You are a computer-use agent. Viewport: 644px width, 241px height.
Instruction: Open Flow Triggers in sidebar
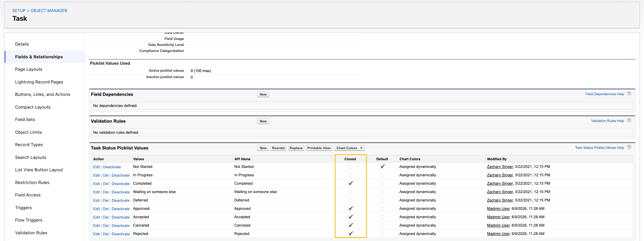click(x=29, y=220)
